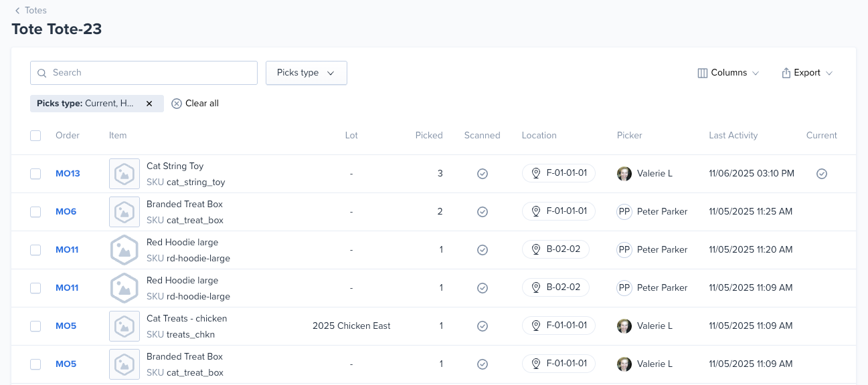Screen dimensions: 868x385
Task: Click the B-02-02 location pin icon
Action: (x=535, y=250)
